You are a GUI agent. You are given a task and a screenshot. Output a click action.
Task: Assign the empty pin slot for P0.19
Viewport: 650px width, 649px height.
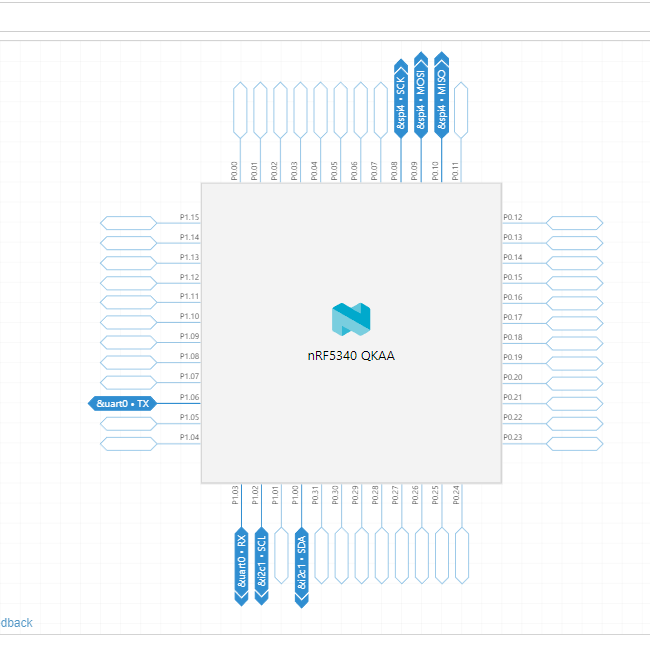click(x=575, y=363)
